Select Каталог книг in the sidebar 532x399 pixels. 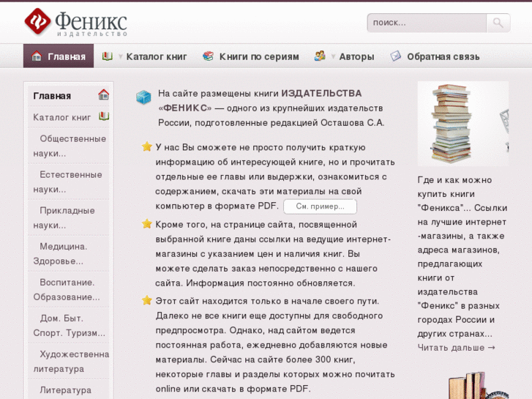(x=62, y=117)
